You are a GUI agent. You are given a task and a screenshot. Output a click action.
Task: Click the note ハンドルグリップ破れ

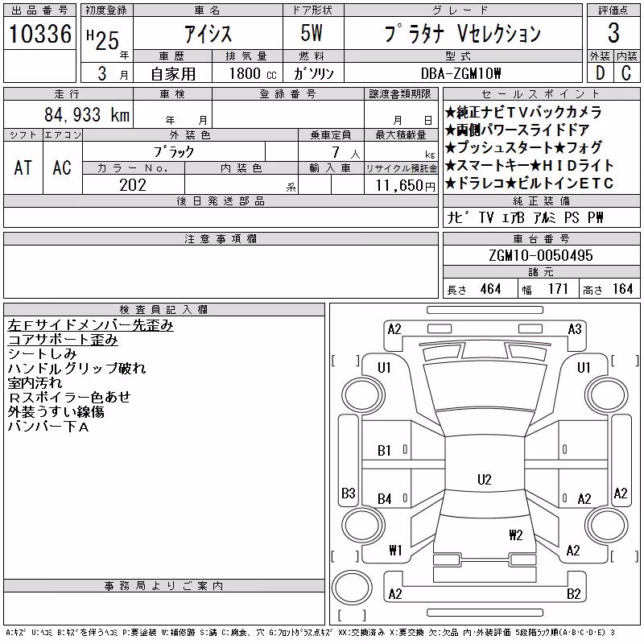[76, 369]
